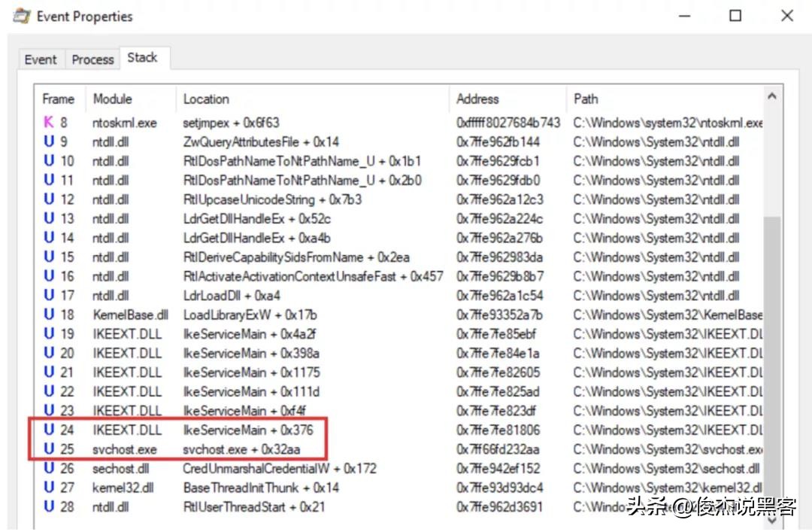This screenshot has height=532, width=812.
Task: Click U icon for frame 18 KernelBase.dll
Action: pyautogui.click(x=49, y=315)
